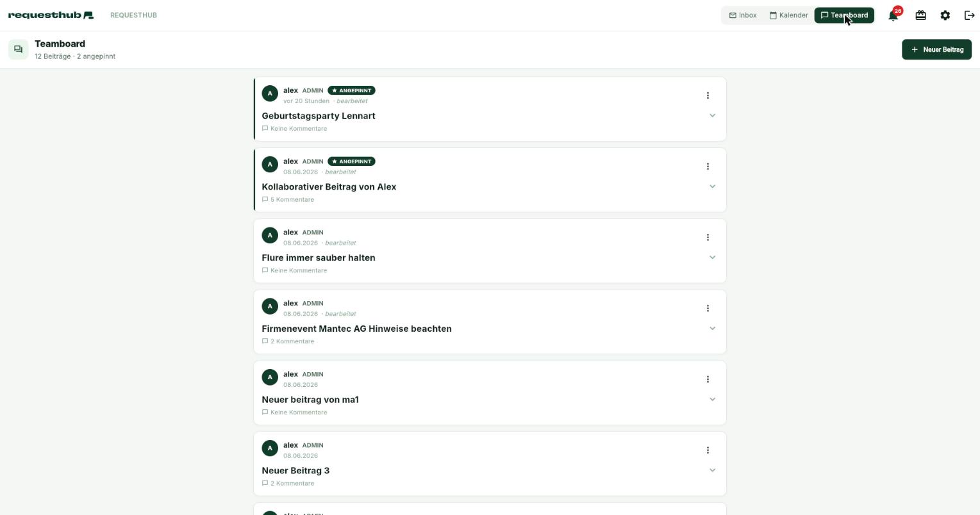980x515 pixels.
Task: Open options menu for Neuer Beitrag 3
Action: pos(708,450)
